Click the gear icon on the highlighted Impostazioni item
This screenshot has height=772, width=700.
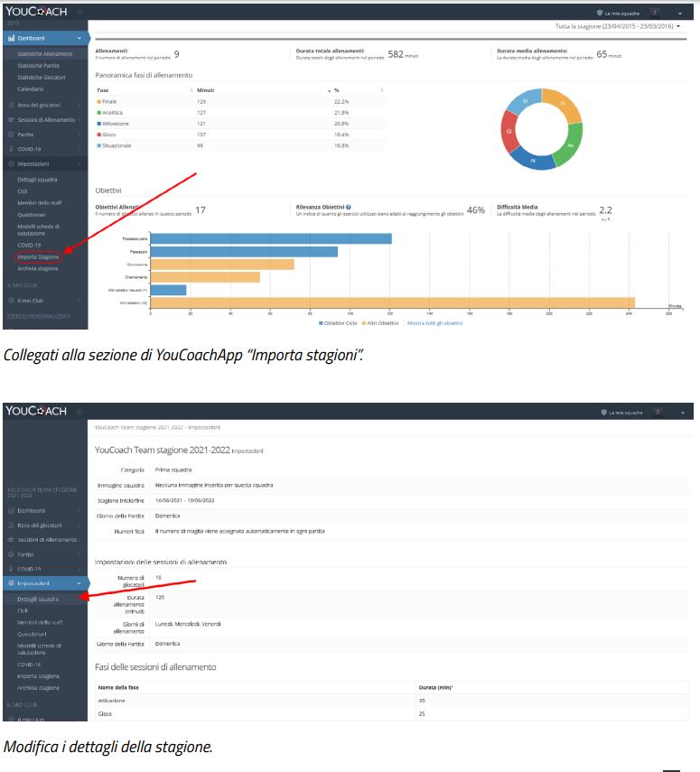[11, 583]
